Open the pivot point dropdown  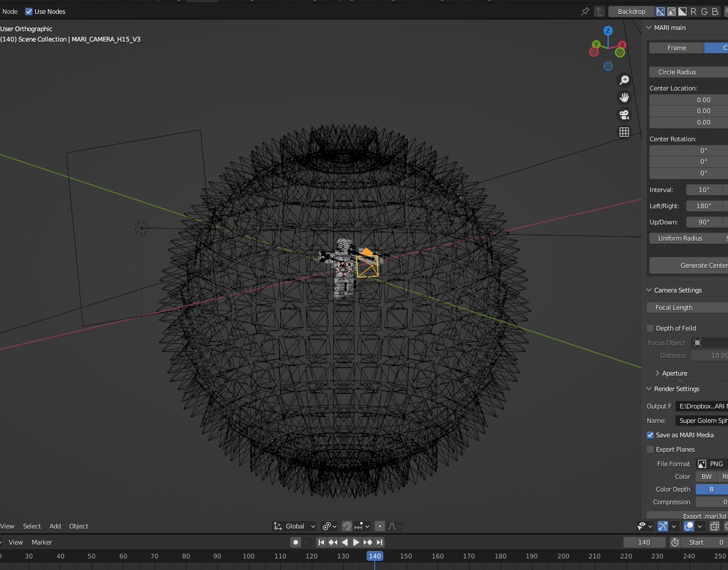click(329, 526)
